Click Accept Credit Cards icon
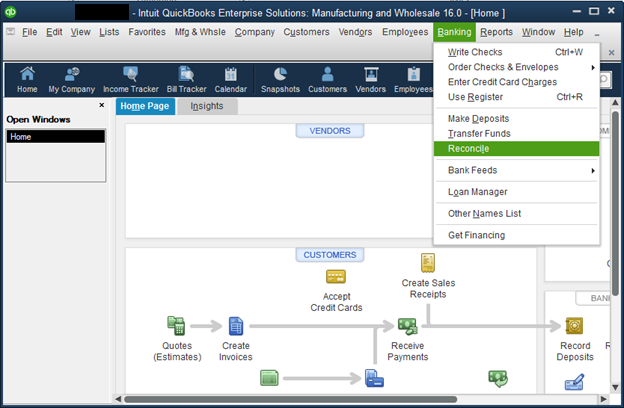The width and height of the screenshot is (624, 408). click(336, 276)
